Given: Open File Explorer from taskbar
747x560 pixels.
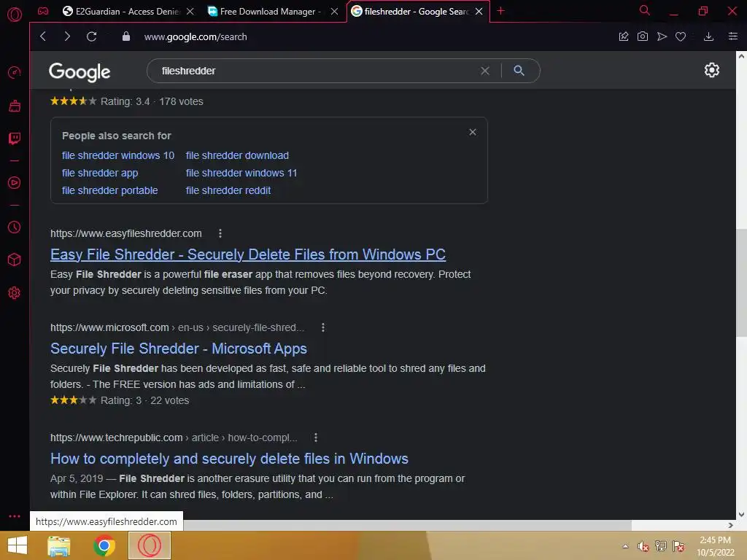Looking at the screenshot, I should click(x=59, y=545).
